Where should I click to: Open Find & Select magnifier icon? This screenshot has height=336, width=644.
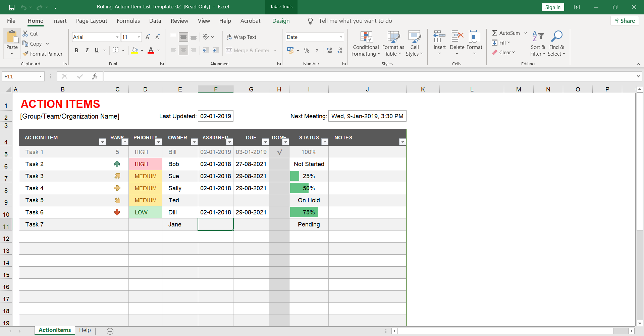tap(556, 36)
